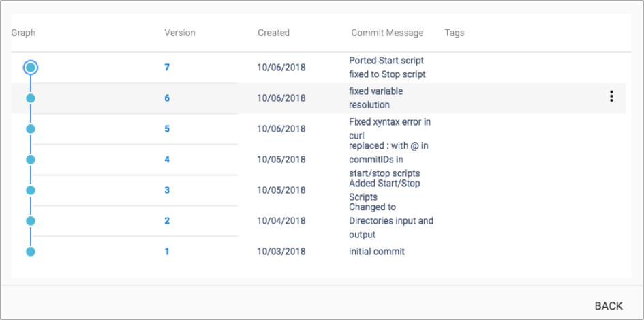This screenshot has width=644, height=320.
Task: Open version 7 link
Action: [x=167, y=68]
